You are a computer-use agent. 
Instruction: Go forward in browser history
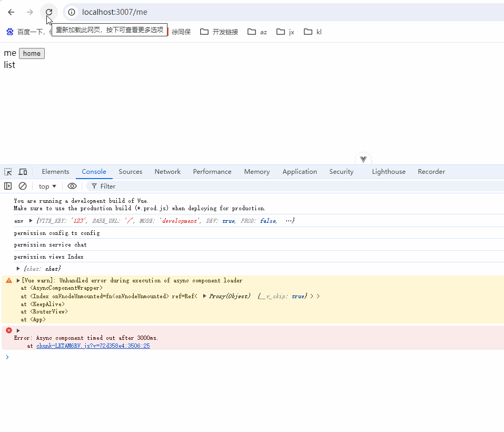tap(30, 12)
